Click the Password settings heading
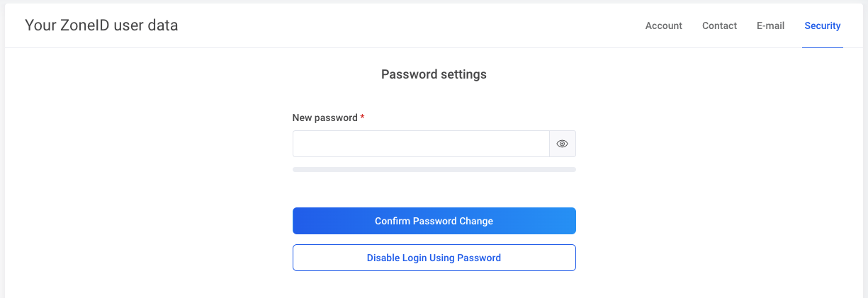Screen dimensions: 868x298 click(x=434, y=74)
